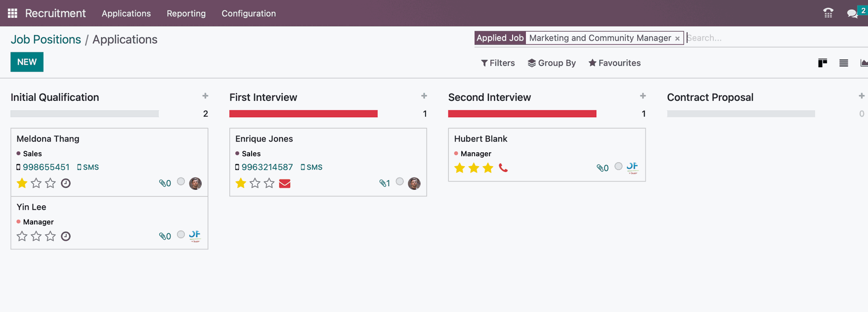Open attachments paperclip on Meldona Thang card
This screenshot has height=312, width=868.
coord(165,183)
